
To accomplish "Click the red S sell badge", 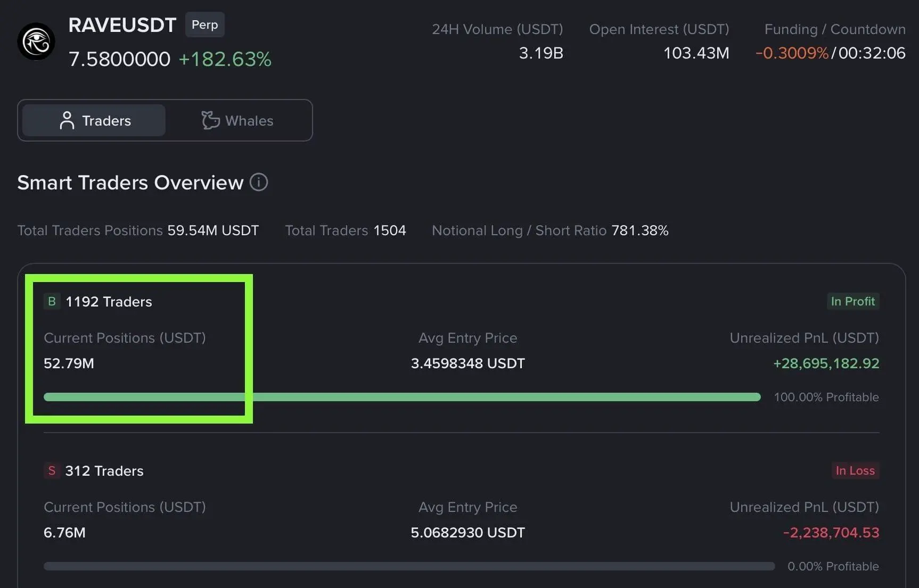I will point(52,471).
